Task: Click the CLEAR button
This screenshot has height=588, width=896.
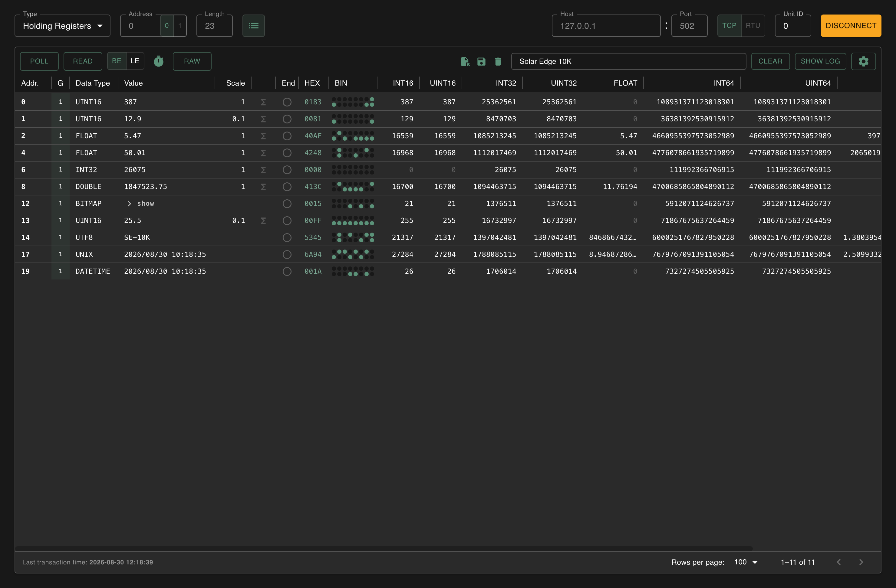Action: tap(770, 61)
